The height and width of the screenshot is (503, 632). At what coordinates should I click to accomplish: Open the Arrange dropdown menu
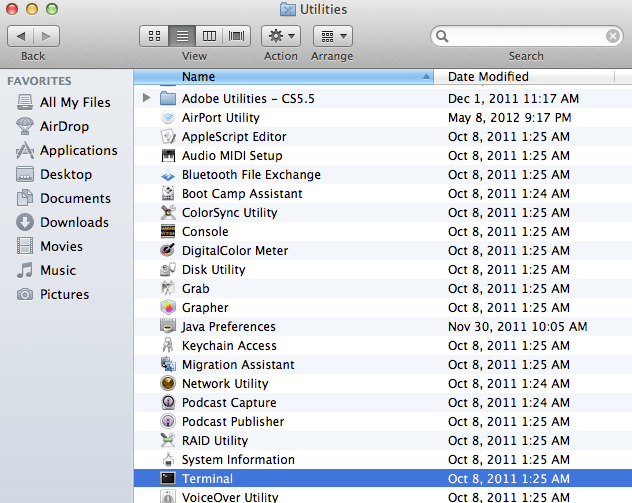tap(333, 36)
